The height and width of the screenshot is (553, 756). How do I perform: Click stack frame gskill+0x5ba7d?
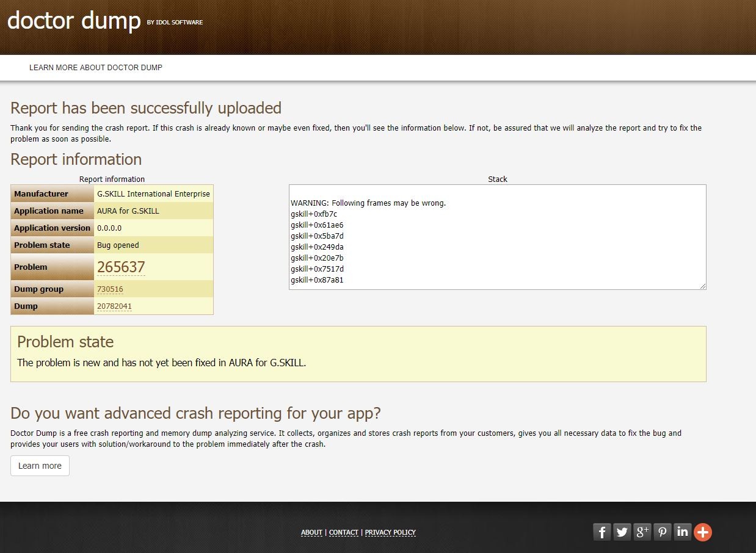click(x=318, y=236)
